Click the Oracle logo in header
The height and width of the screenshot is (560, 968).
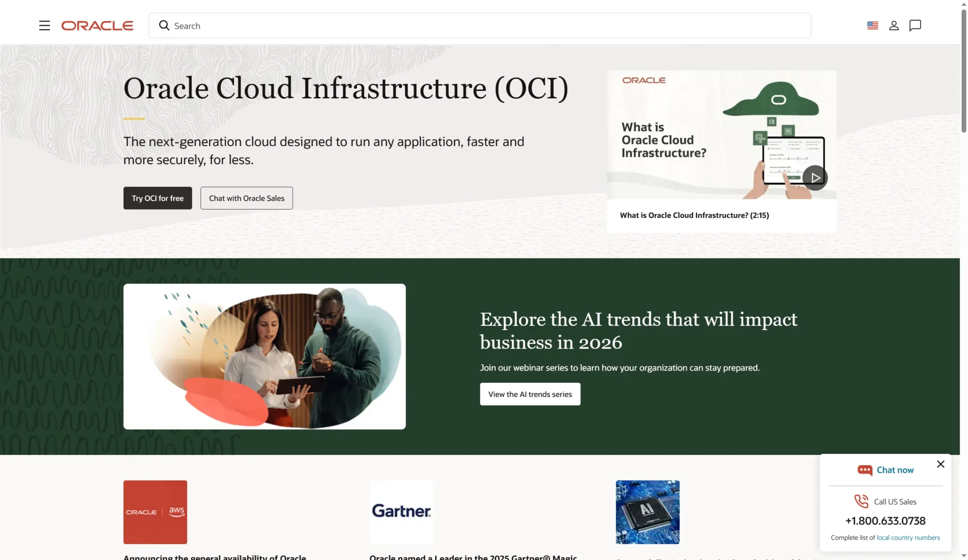[97, 26]
